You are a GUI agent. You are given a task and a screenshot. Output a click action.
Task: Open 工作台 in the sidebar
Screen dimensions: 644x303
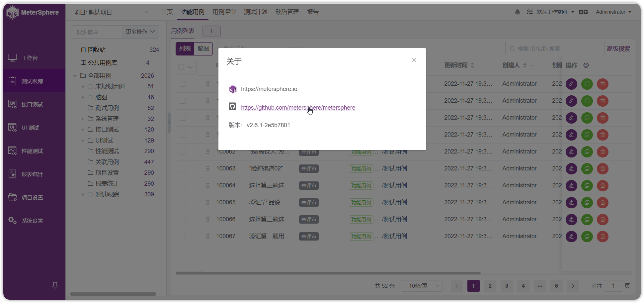coord(34,58)
